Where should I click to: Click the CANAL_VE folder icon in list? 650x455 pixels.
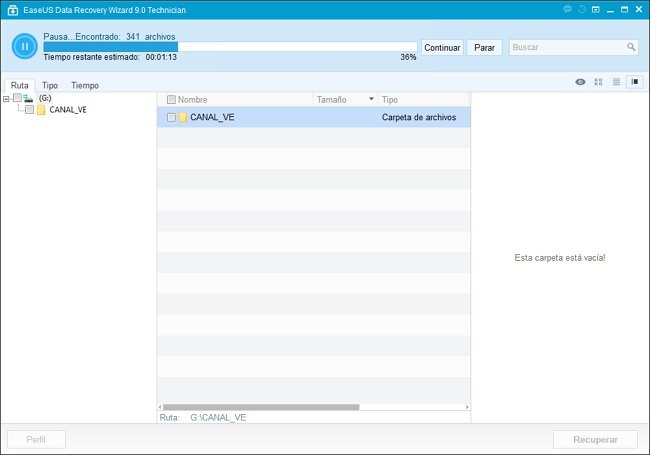(x=183, y=117)
